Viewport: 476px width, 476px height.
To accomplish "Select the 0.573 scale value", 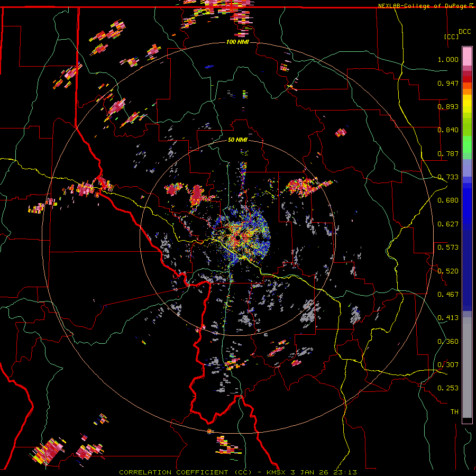I will [x=448, y=248].
